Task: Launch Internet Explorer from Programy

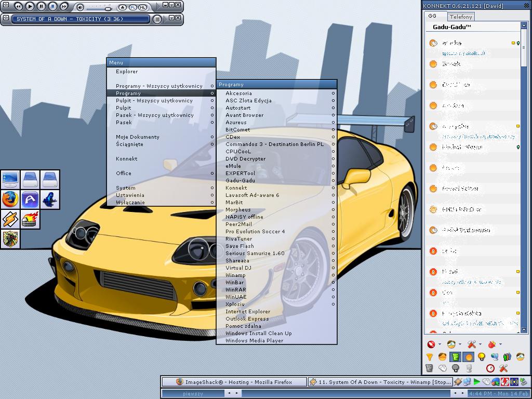Action: coord(276,312)
